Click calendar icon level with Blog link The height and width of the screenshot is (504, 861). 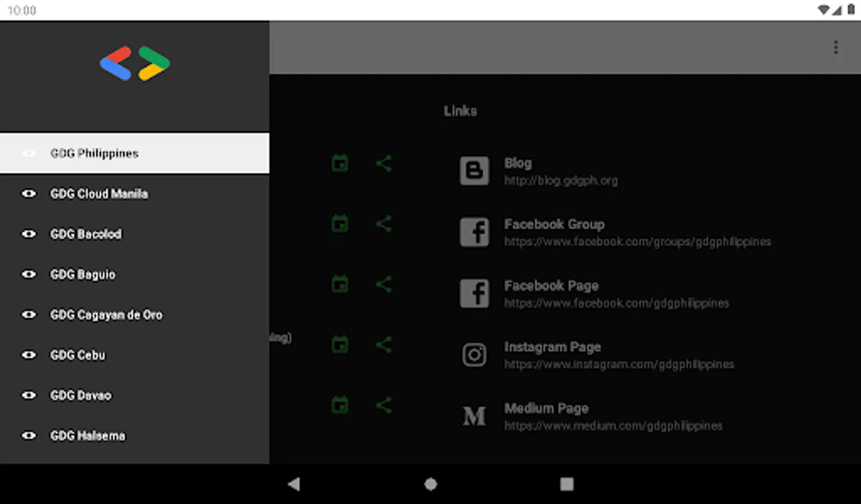340,164
